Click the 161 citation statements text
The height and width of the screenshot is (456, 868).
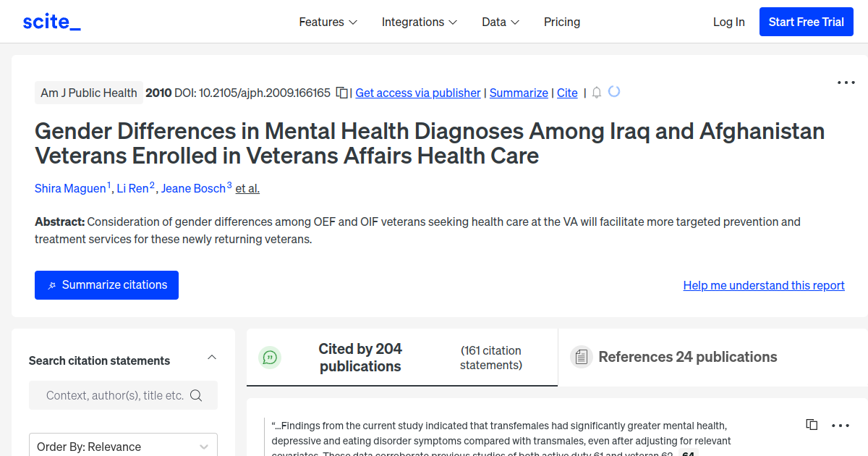491,358
